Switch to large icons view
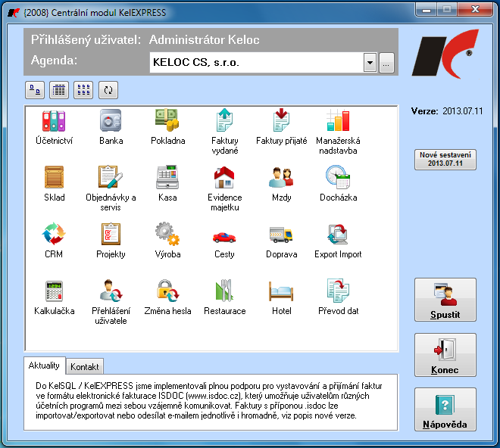500x448 pixels. click(35, 90)
